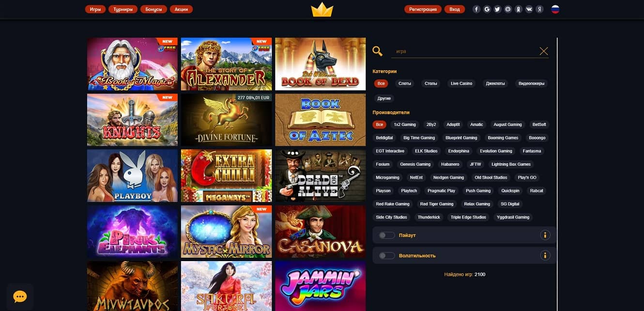
Task: Click the Yandex login icon
Action: tap(539, 9)
